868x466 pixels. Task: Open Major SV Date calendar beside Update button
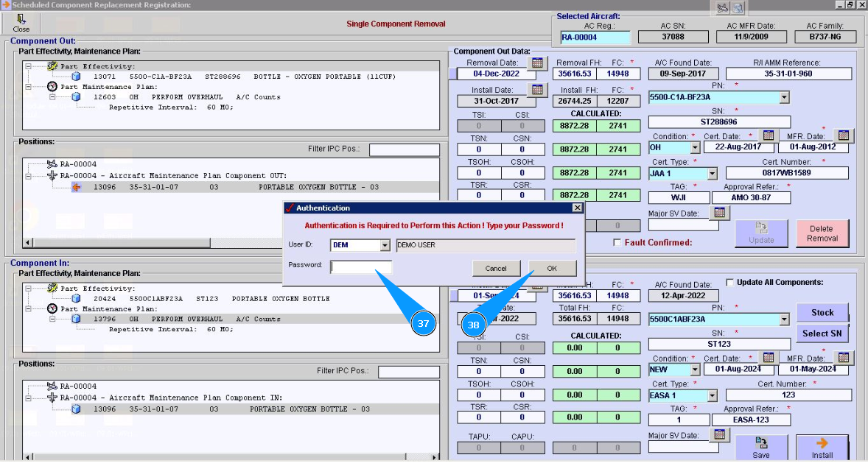point(720,213)
